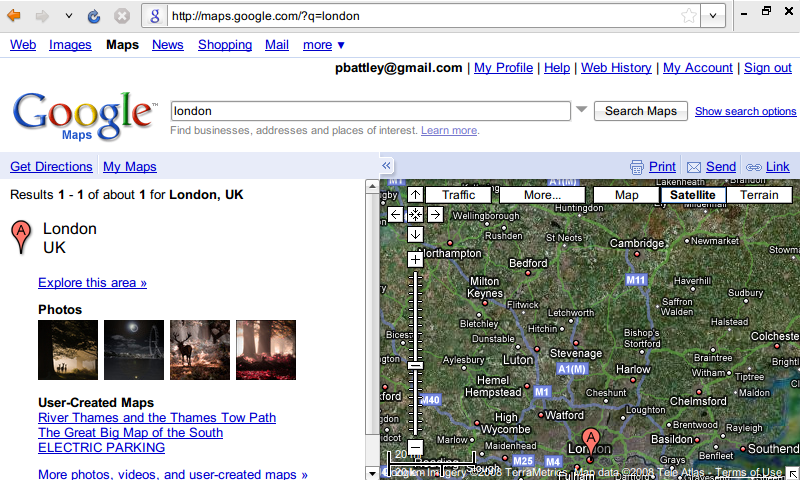Image resolution: width=800 pixels, height=480 pixels.
Task: Zoom in with the map plus button
Action: (x=415, y=260)
